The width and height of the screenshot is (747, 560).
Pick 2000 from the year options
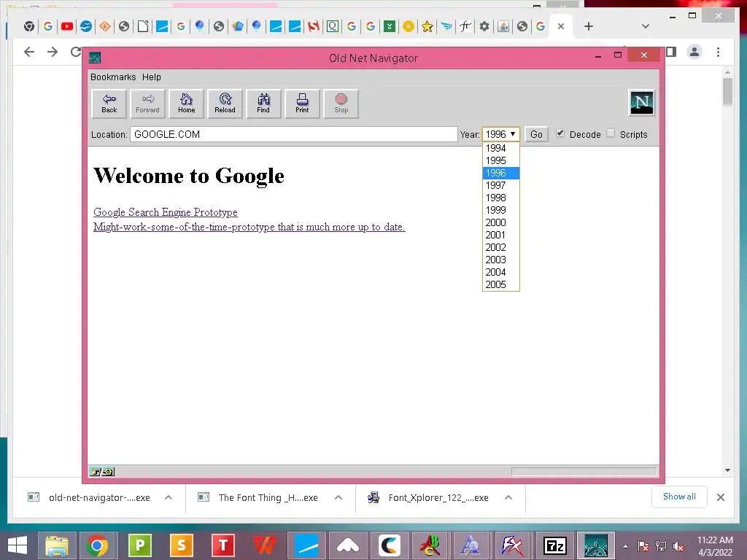[500, 222]
